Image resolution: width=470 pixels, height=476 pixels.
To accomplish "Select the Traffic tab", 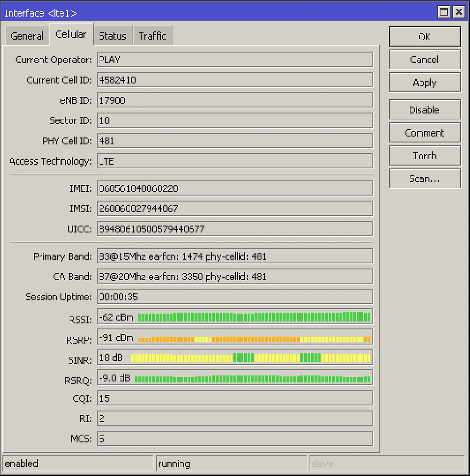I will [x=152, y=36].
